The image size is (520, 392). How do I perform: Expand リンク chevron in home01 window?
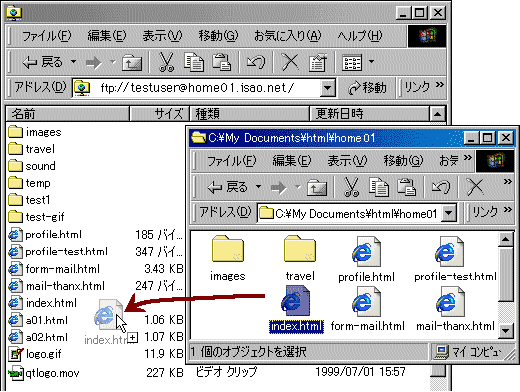pyautogui.click(x=507, y=210)
